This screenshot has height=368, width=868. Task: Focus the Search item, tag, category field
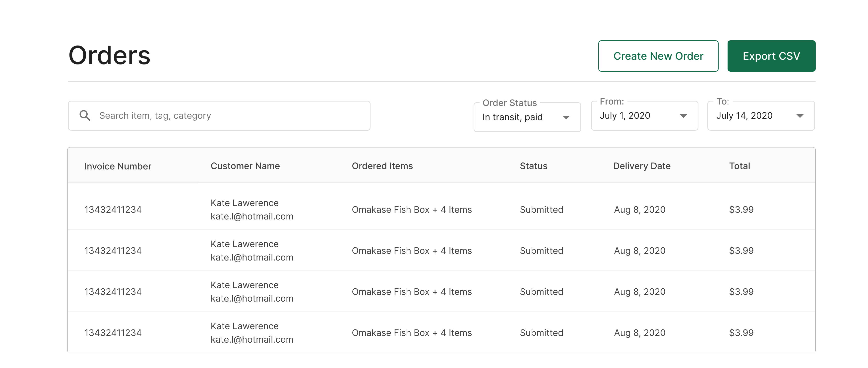click(x=219, y=115)
